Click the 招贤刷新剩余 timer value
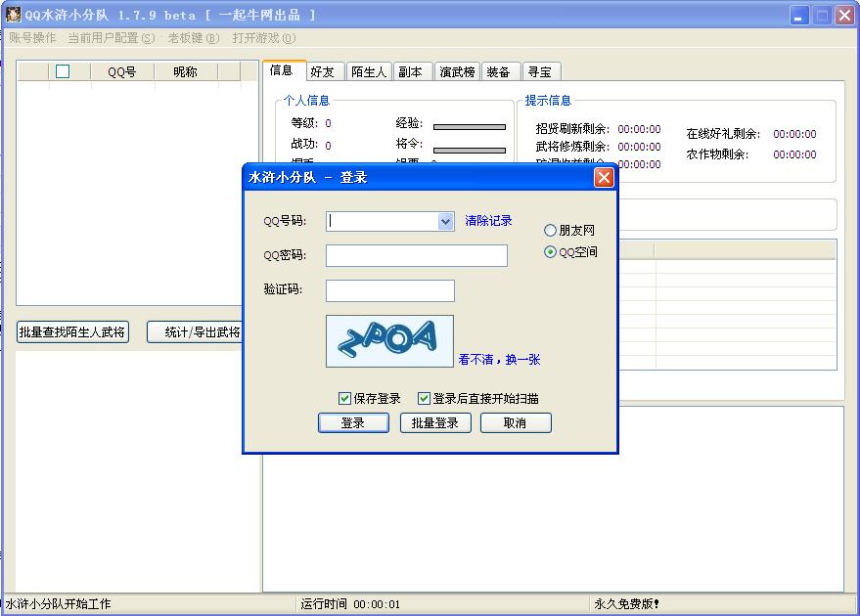This screenshot has height=616, width=860. coord(639,129)
